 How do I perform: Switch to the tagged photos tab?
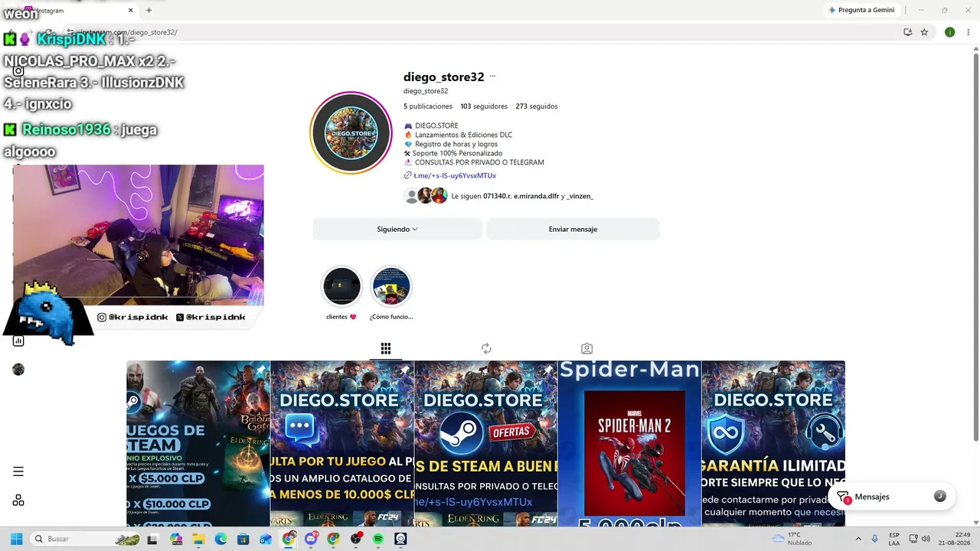click(x=586, y=349)
